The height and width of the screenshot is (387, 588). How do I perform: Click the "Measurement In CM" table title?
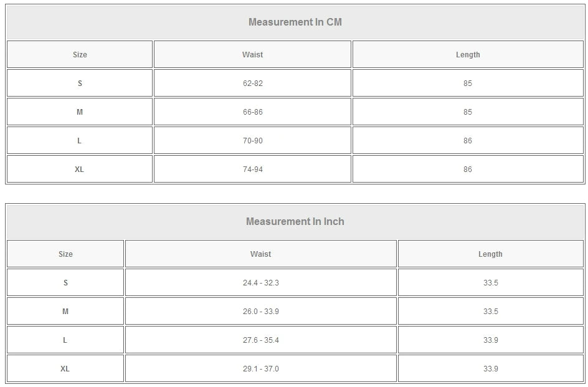[x=295, y=22]
